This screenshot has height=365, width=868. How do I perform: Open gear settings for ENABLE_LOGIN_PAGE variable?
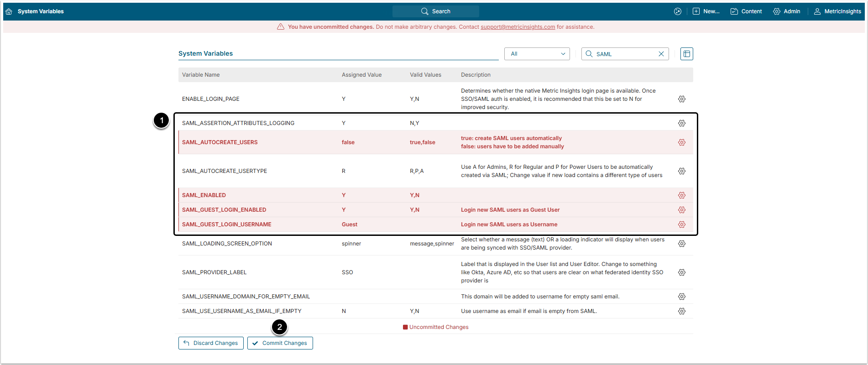[x=681, y=99]
